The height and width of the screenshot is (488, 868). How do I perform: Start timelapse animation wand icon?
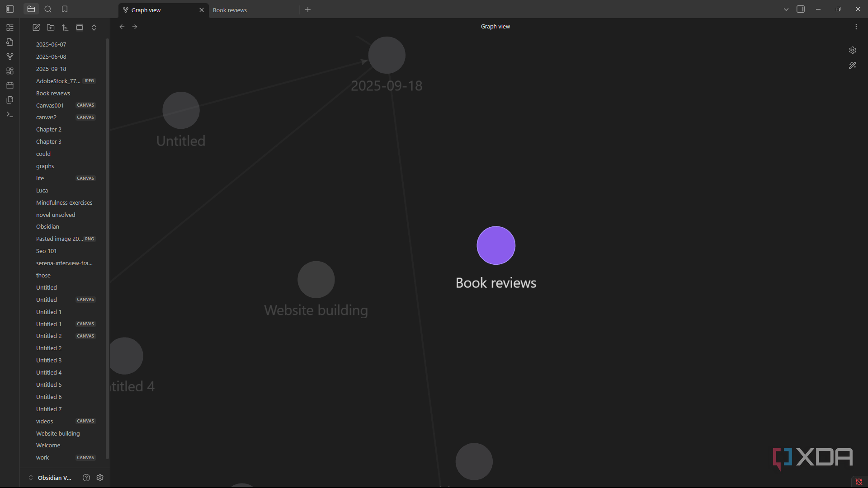(x=853, y=66)
